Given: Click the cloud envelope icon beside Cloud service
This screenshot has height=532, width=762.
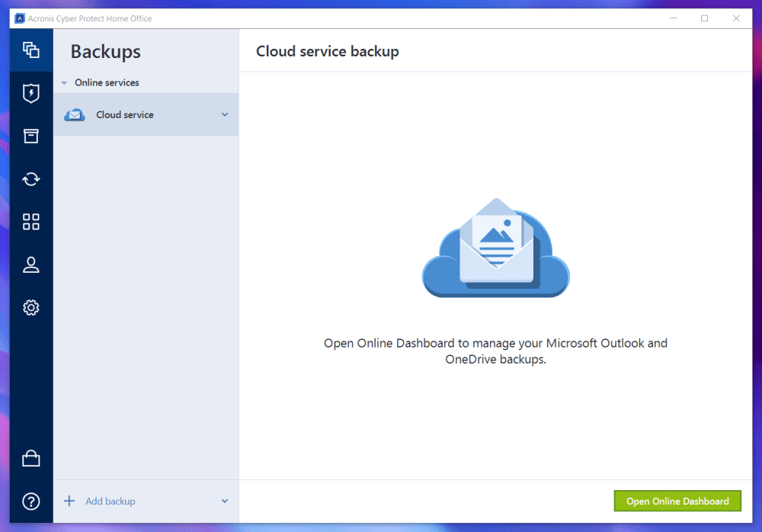Looking at the screenshot, I should [75, 115].
